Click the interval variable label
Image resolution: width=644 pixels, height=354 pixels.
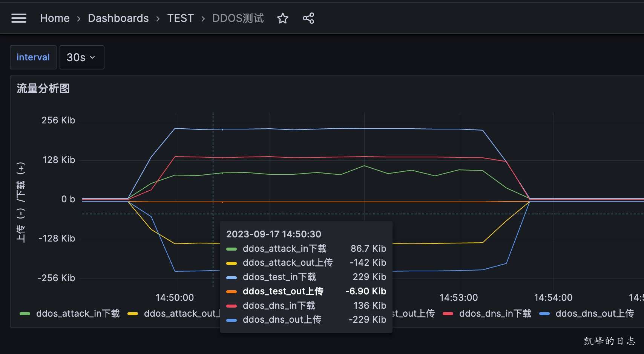(x=33, y=57)
